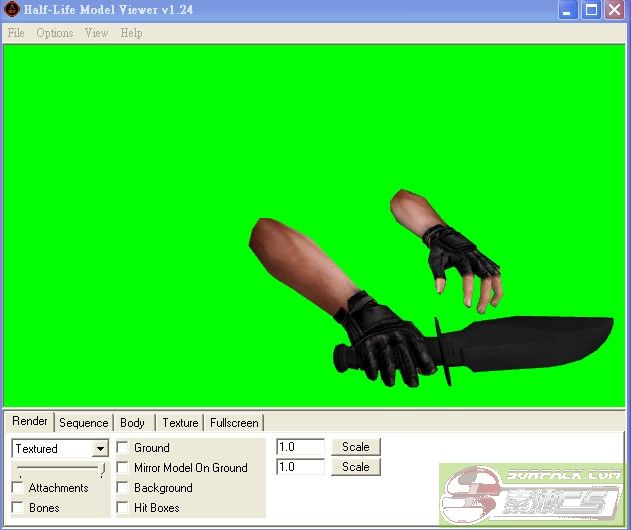631x530 pixels.
Task: Minimize the Model Viewer window
Action: [568, 11]
